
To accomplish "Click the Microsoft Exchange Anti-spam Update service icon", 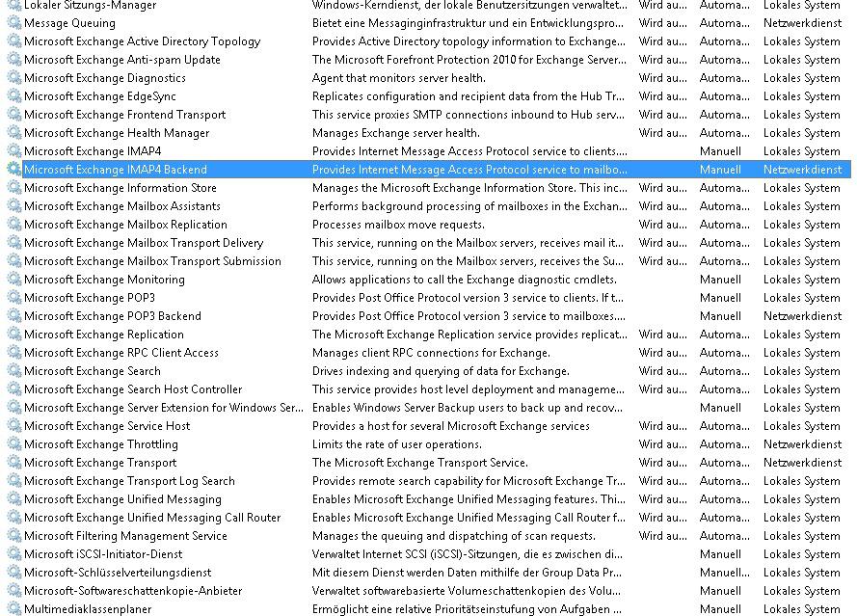I will pyautogui.click(x=13, y=60).
